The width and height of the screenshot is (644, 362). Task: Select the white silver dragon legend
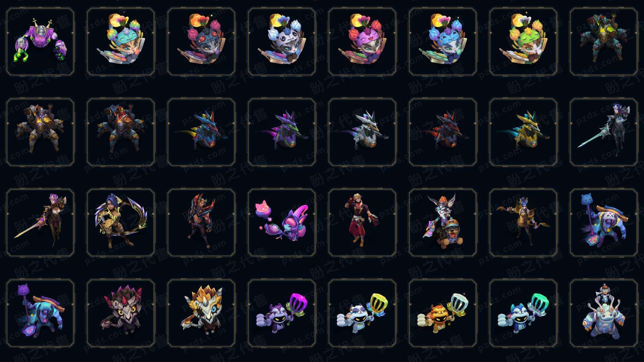pos(362,132)
